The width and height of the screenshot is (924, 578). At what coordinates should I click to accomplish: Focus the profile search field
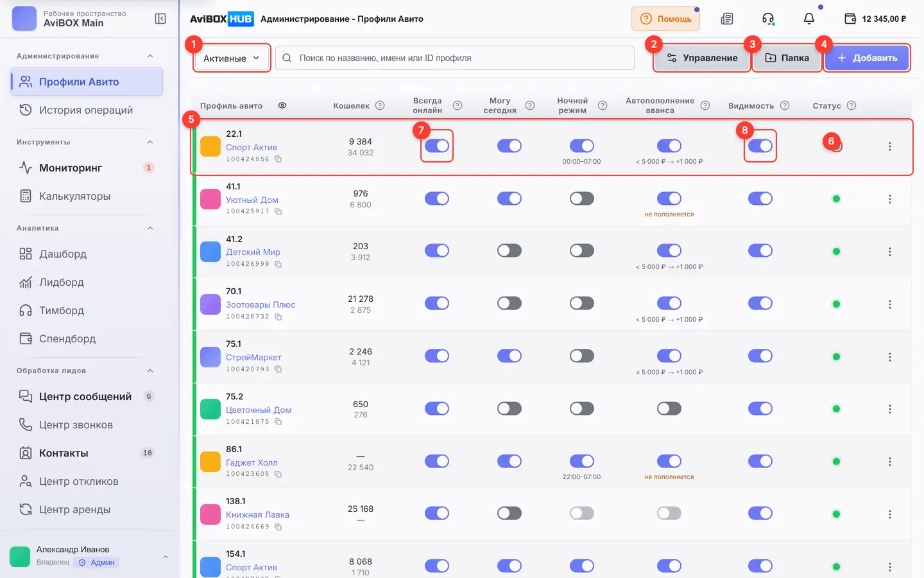click(x=455, y=58)
